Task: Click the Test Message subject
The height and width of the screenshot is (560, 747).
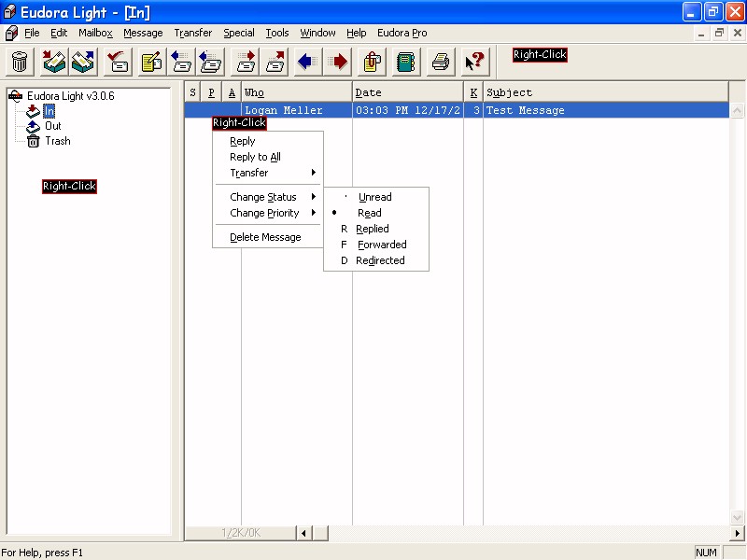Action: (x=525, y=110)
